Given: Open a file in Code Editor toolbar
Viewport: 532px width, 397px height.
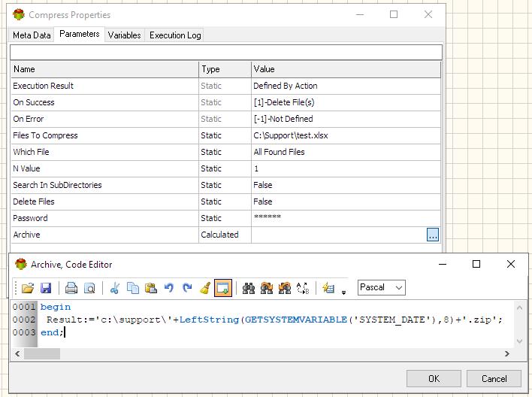Looking at the screenshot, I should point(28,288).
